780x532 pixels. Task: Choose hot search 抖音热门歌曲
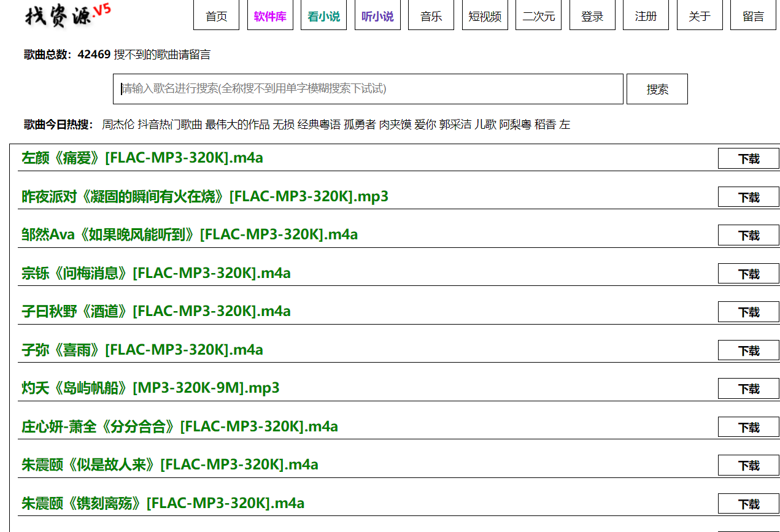point(170,125)
